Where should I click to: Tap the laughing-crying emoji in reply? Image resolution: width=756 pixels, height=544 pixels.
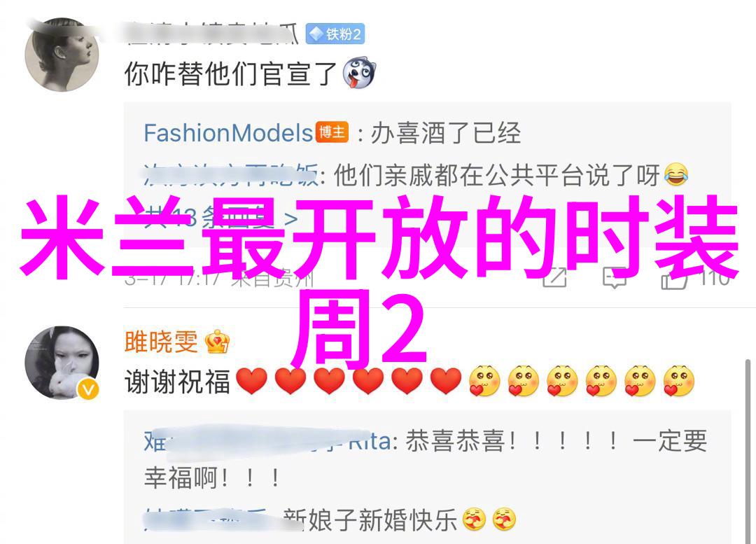676,174
